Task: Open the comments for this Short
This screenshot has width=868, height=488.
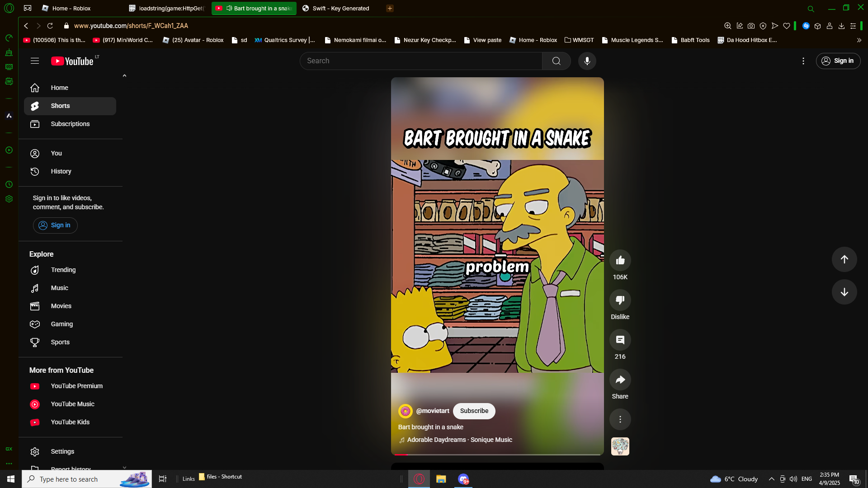Action: coord(620,340)
